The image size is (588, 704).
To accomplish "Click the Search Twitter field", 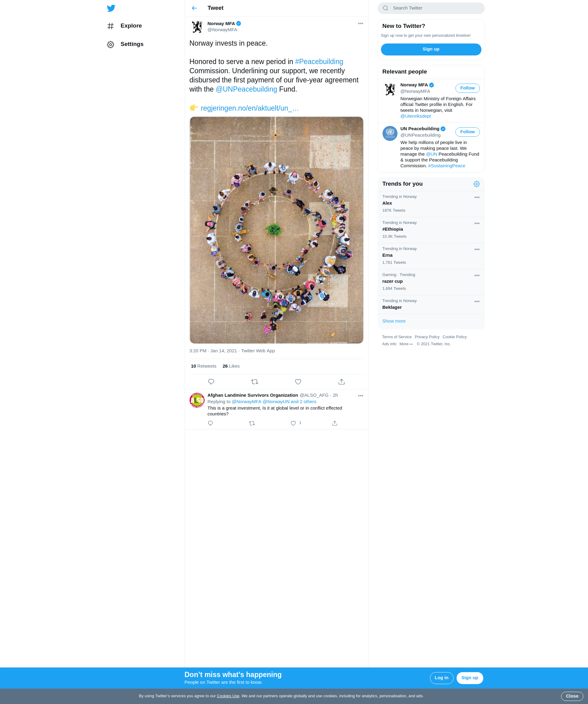I will [431, 8].
